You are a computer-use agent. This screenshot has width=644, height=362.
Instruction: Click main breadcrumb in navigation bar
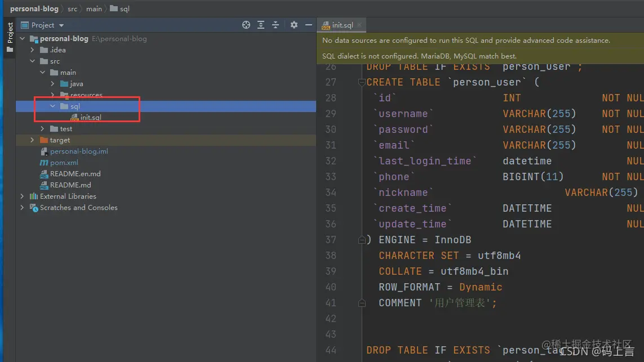point(94,8)
